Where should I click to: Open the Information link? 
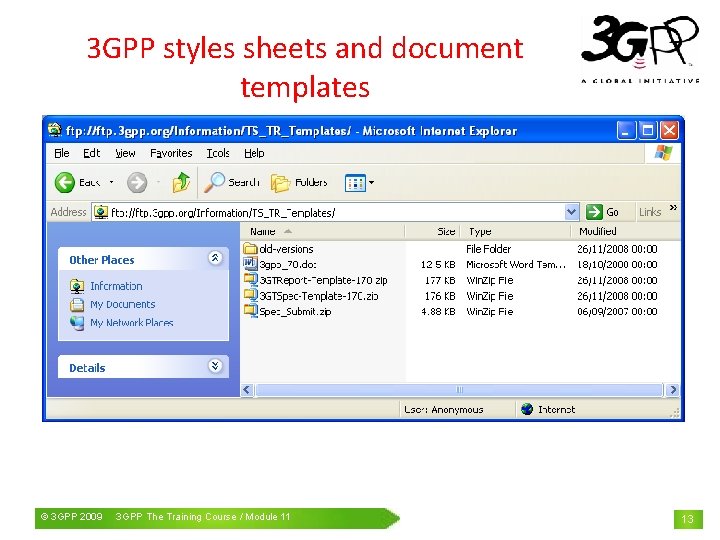point(116,286)
